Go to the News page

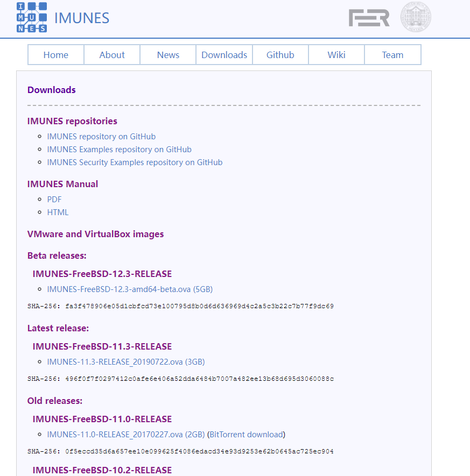(168, 55)
